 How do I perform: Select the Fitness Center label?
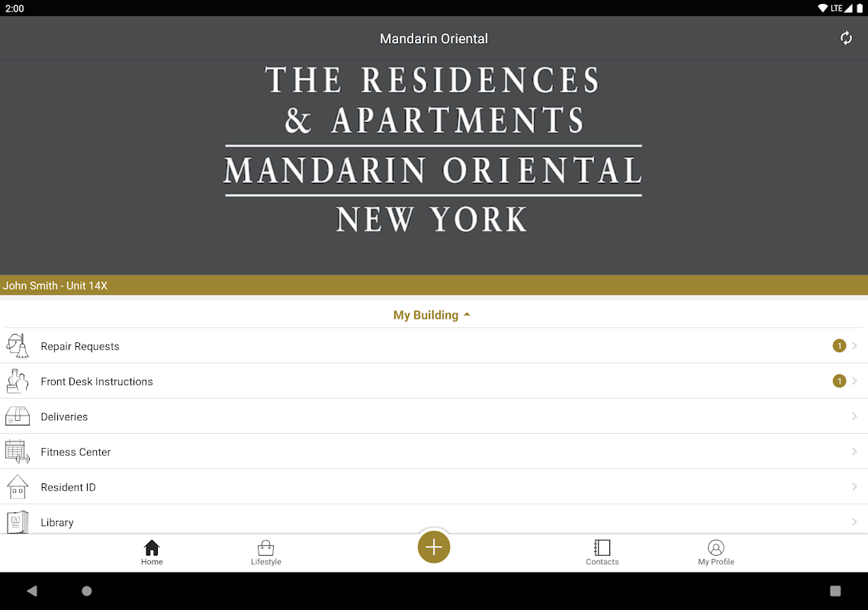pos(76,452)
